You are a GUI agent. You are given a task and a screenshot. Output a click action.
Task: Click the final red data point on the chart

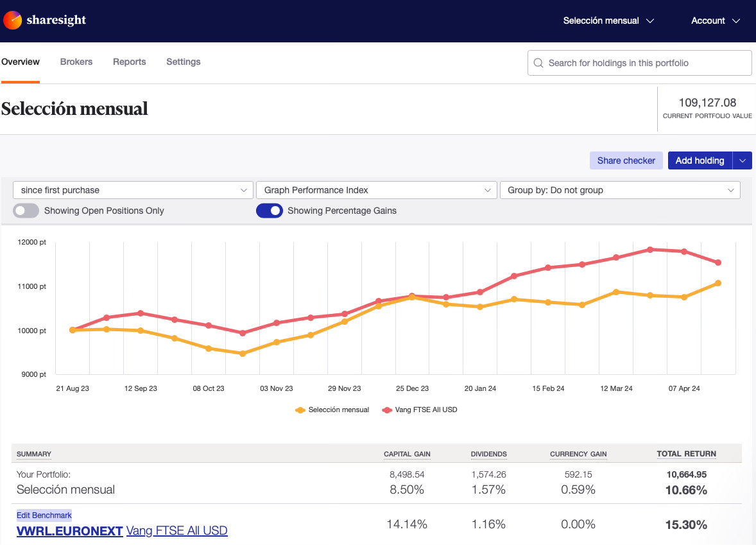(x=718, y=263)
